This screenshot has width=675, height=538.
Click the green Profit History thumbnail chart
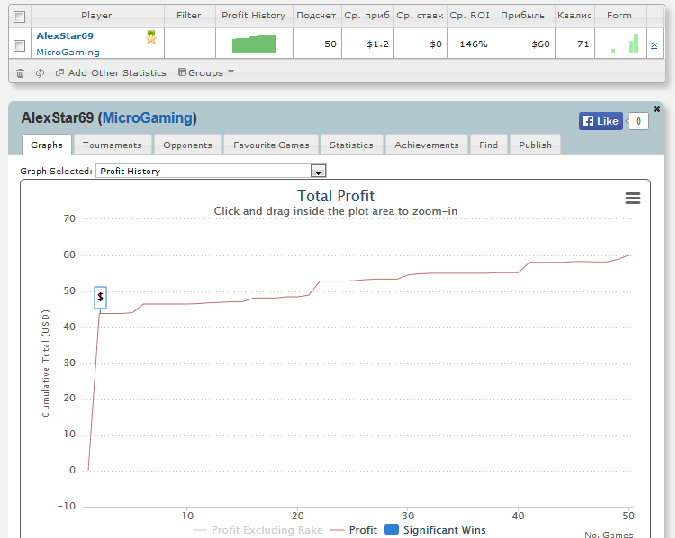pyautogui.click(x=254, y=44)
